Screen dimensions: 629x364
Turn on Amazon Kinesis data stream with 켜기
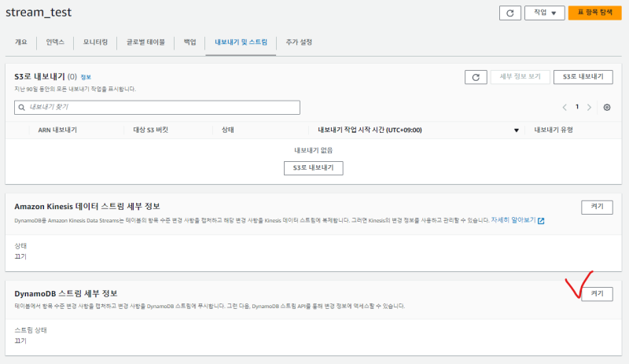coord(597,207)
